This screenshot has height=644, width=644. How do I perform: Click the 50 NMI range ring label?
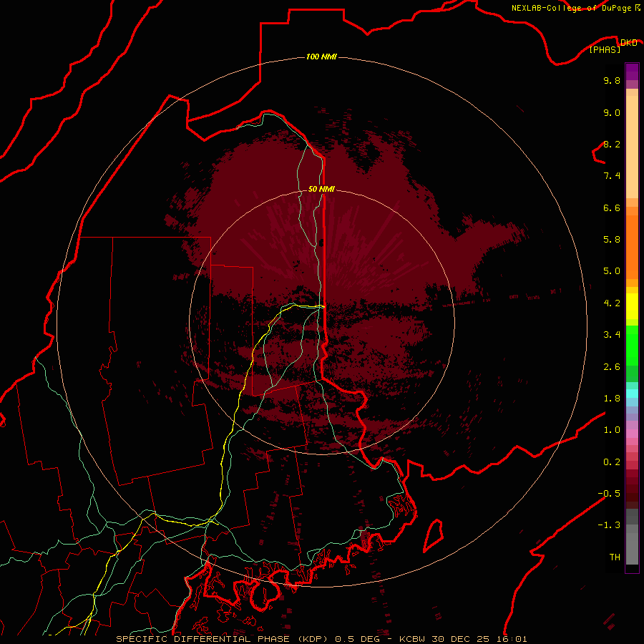(321, 189)
